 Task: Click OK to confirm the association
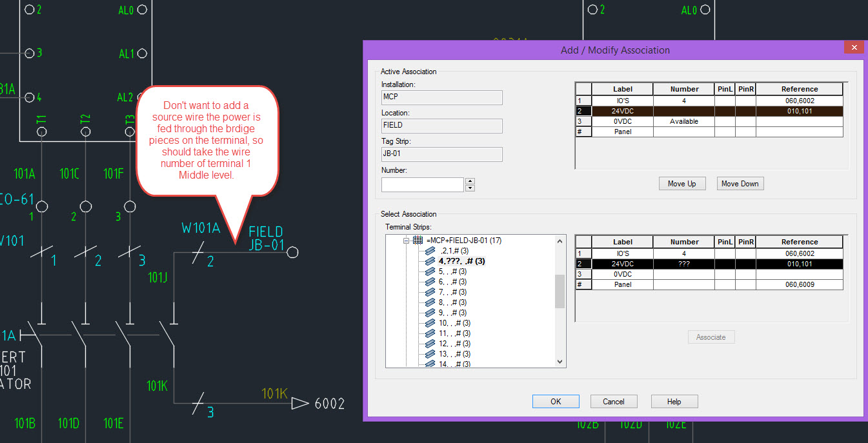click(x=555, y=401)
